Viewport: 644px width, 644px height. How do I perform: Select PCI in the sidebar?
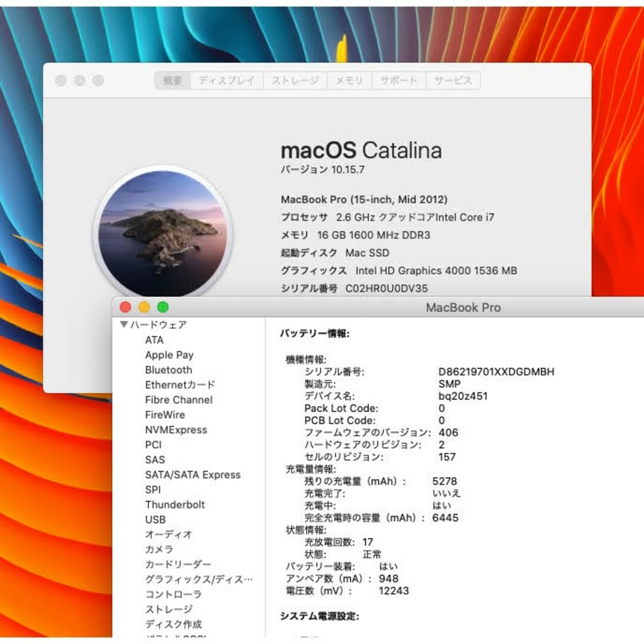click(x=153, y=445)
